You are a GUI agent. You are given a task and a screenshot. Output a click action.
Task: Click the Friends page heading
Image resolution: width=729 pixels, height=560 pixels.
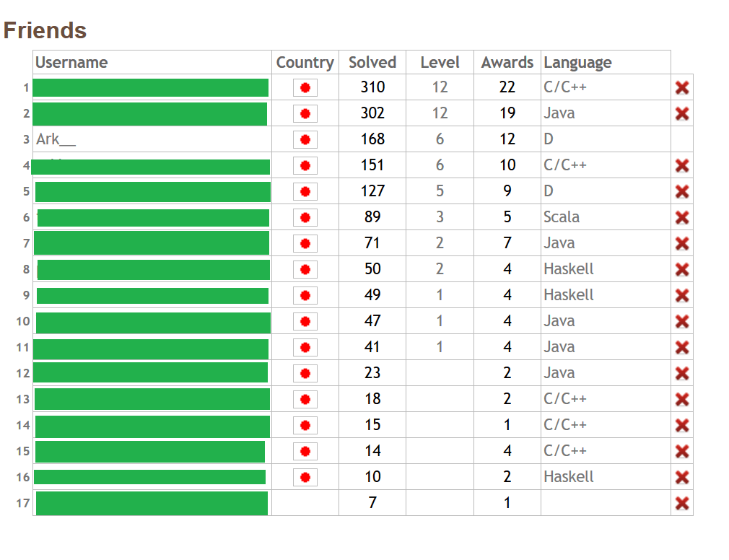click(45, 31)
